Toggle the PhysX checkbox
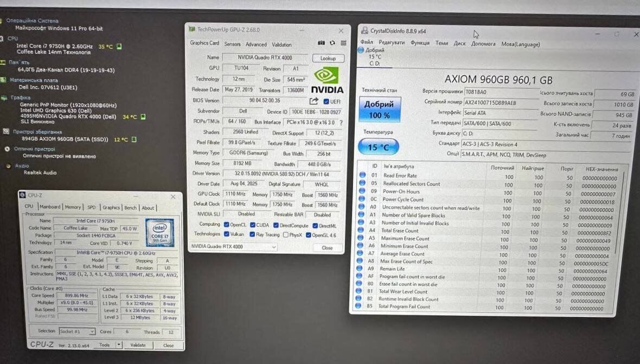 coord(285,235)
